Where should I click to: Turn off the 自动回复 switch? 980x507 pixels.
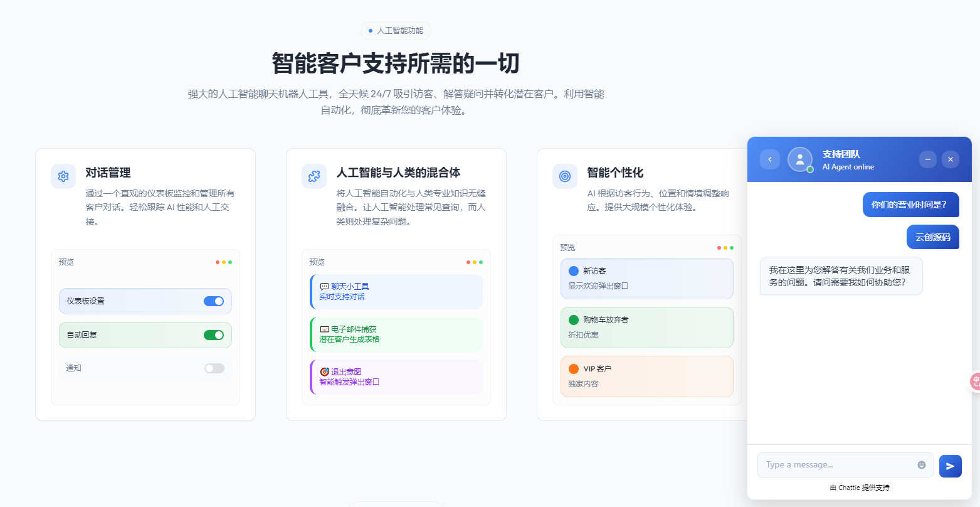(x=214, y=335)
